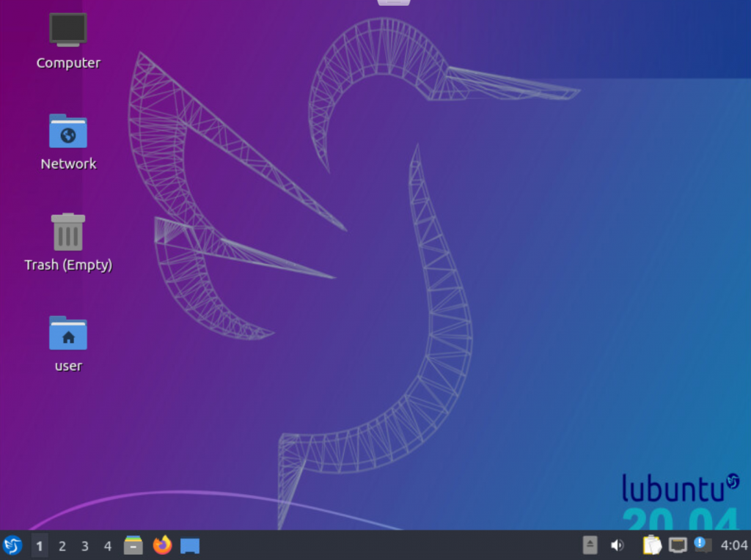The width and height of the screenshot is (751, 560).
Task: Launch file manager from the taskbar
Action: [x=133, y=545]
